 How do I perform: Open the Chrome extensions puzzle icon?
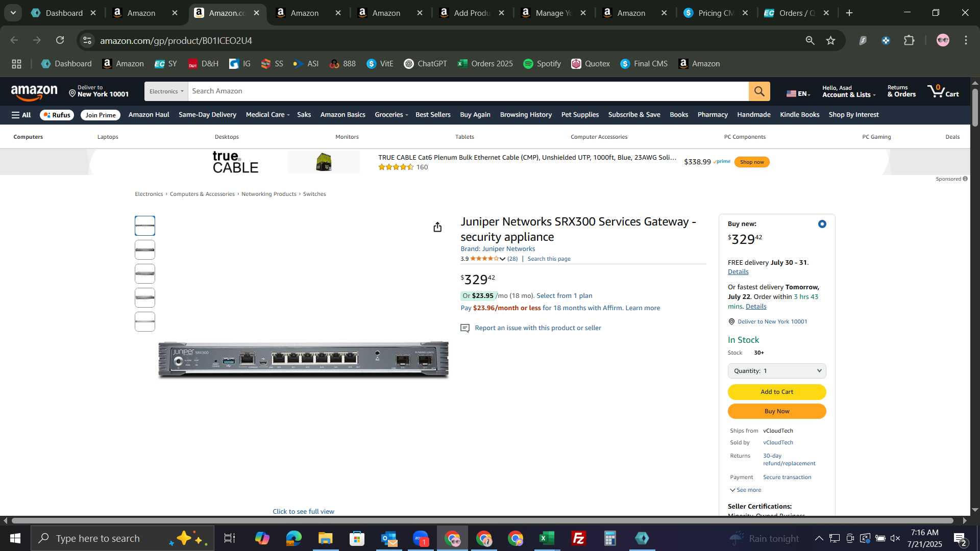909,40
